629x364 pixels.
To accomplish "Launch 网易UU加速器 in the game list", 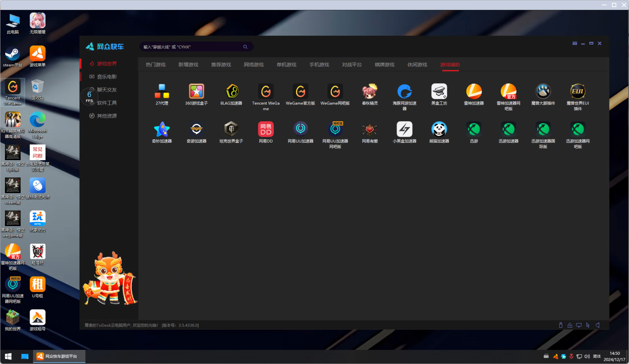I will [300, 132].
